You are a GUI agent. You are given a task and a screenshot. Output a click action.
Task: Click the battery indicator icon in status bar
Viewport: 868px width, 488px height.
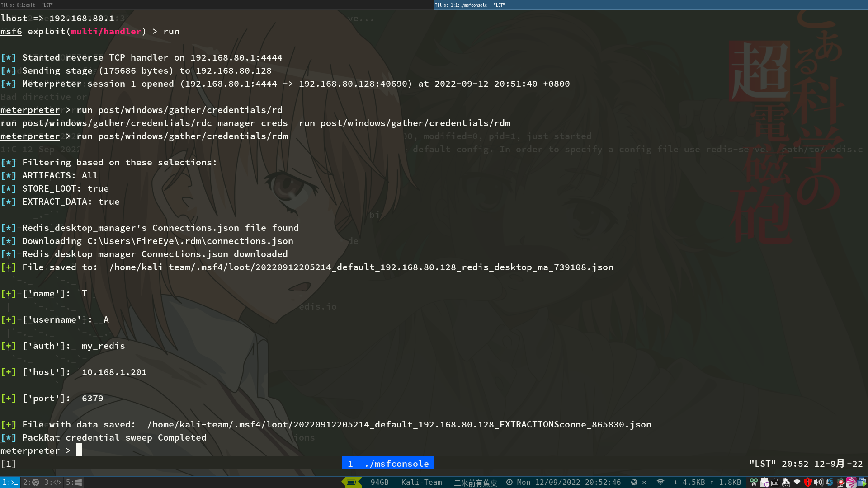tap(351, 483)
